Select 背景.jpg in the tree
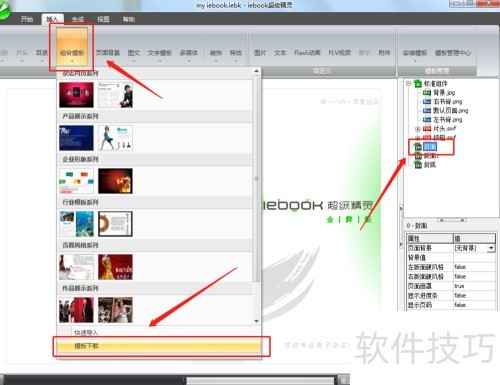This screenshot has height=385, width=500. (444, 92)
